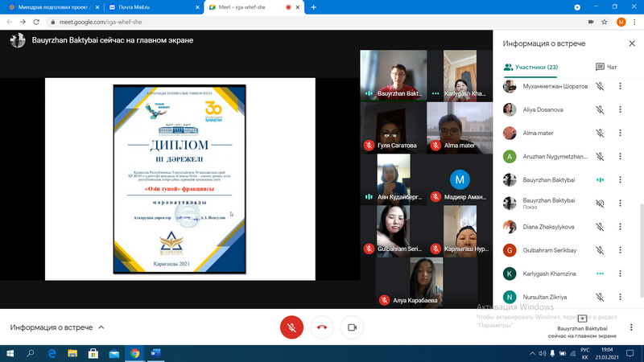The width and height of the screenshot is (644, 362).
Task: Click Karlygash Khamzina's audio dots indicator
Action: coord(600,274)
